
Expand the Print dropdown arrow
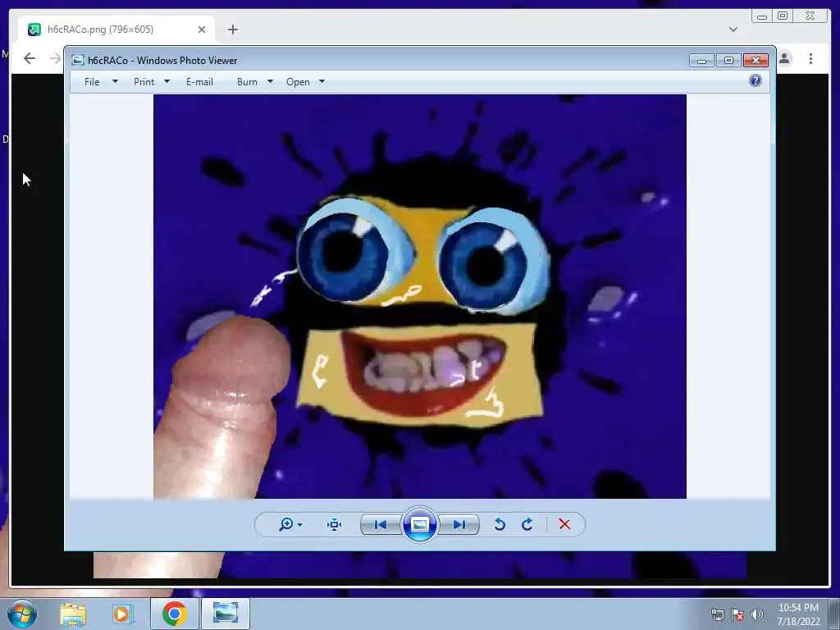pos(167,81)
